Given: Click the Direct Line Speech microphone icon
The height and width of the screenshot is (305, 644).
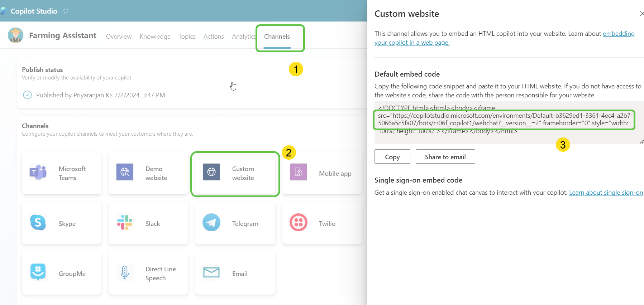Looking at the screenshot, I should pyautogui.click(x=125, y=272).
